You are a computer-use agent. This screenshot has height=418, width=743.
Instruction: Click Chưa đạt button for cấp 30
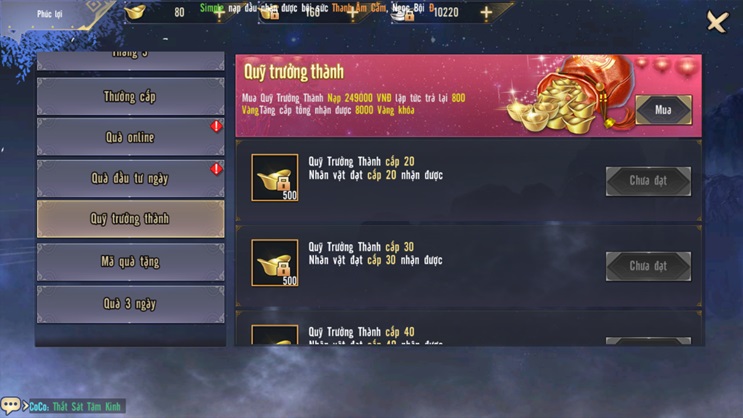pos(648,266)
